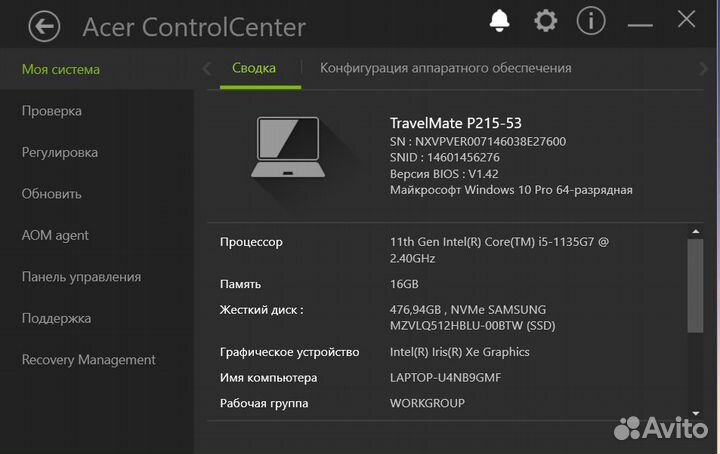This screenshot has height=454, width=720.
Task: Open Recovery Management
Action: click(89, 360)
